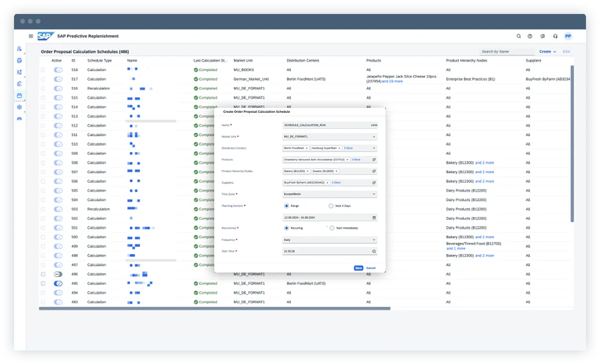This screenshot has width=600, height=364.
Task: Choose the Start Immediately recurrence option
Action: (331, 228)
